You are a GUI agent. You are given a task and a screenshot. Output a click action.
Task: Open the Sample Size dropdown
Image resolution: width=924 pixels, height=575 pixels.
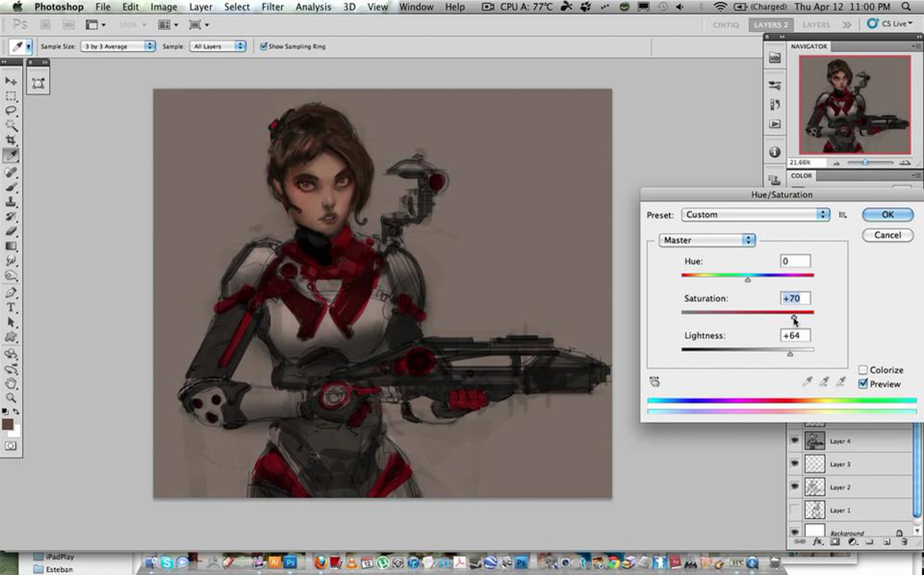pos(117,46)
